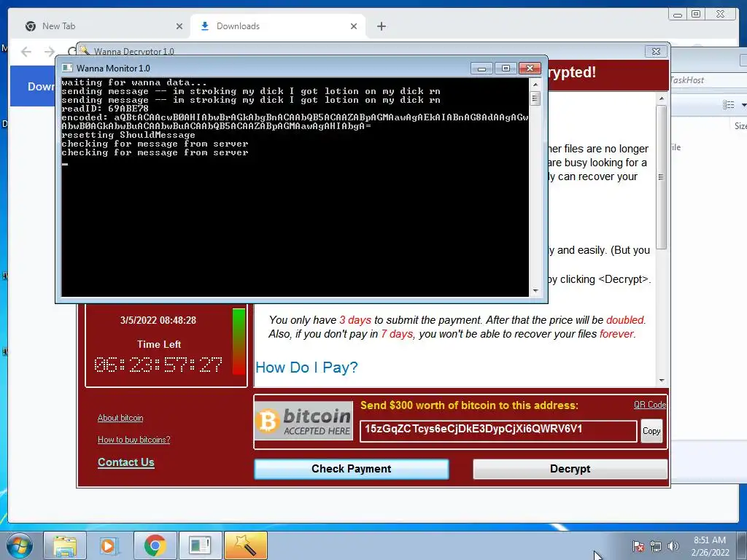Viewport: 747px width, 560px height.
Task: Maximize the Chrome browser window
Action: pyautogui.click(x=696, y=15)
